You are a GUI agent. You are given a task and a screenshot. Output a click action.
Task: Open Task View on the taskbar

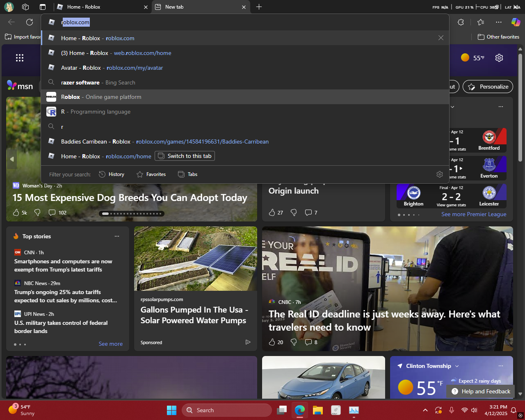click(282, 410)
